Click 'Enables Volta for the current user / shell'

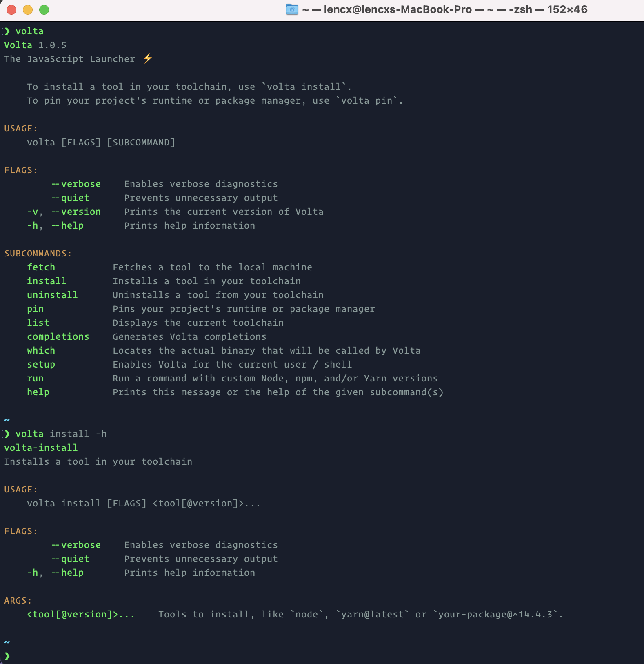232,364
